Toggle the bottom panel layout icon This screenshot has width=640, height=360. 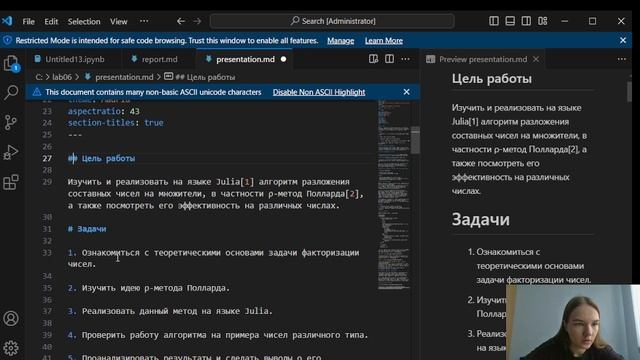click(510, 21)
